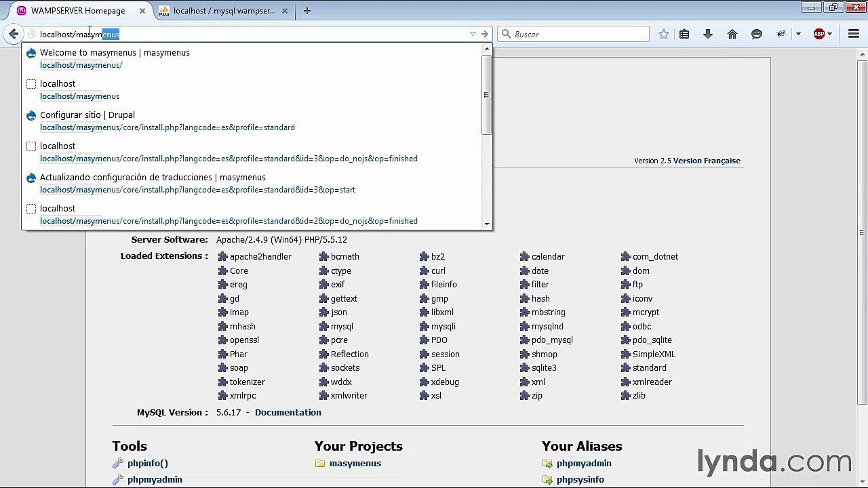Viewport: 868px width, 488px height.
Task: Click the puzzle icon beside com_dotnet
Action: 625,257
